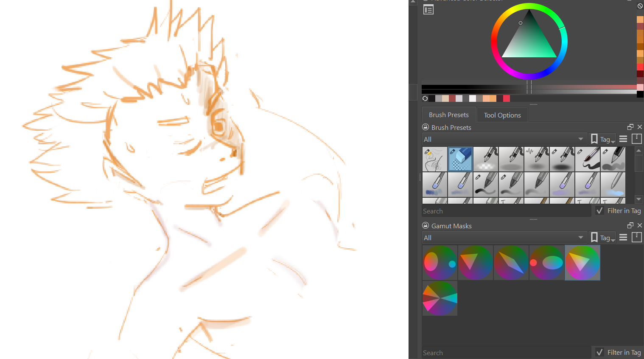The height and width of the screenshot is (359, 644).
Task: Float the Gamut Masks docker
Action: 630,225
